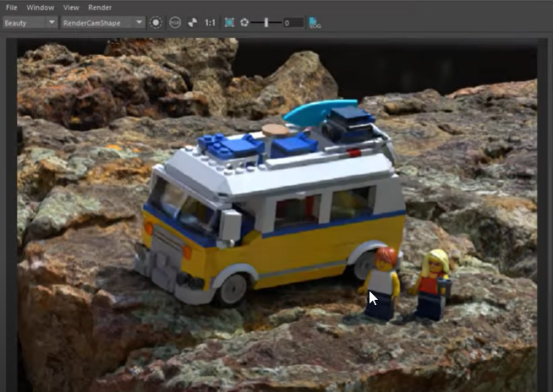The image size is (553, 392).
Task: Click the second round icon in toolbar
Action: click(173, 22)
